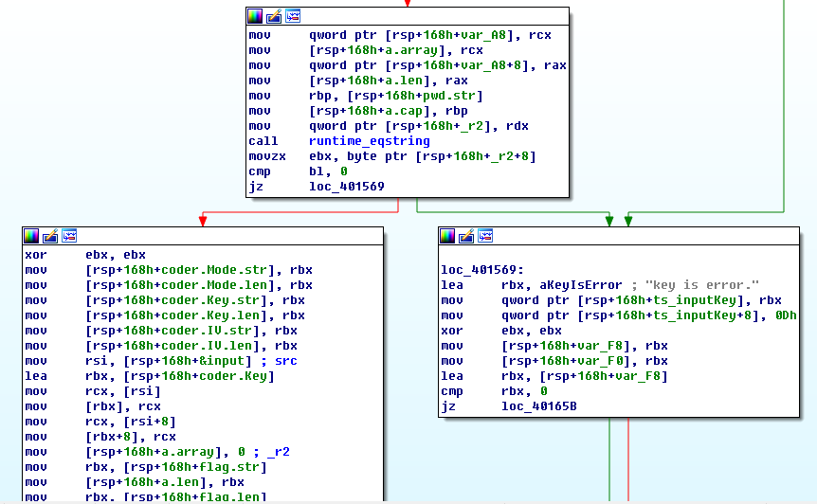817x504 pixels.
Task: Click the mov [rbx+8], rcx line
Action: (100, 437)
